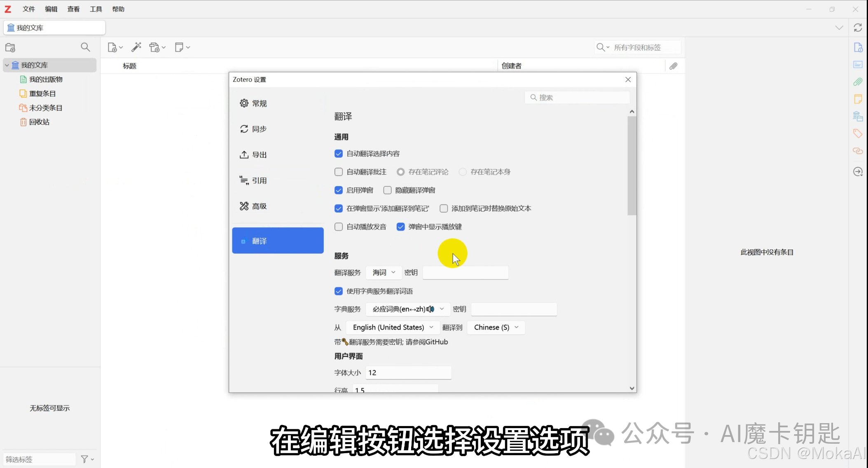The image size is (868, 468).
Task: Click the tag filter funnel button
Action: 85,459
